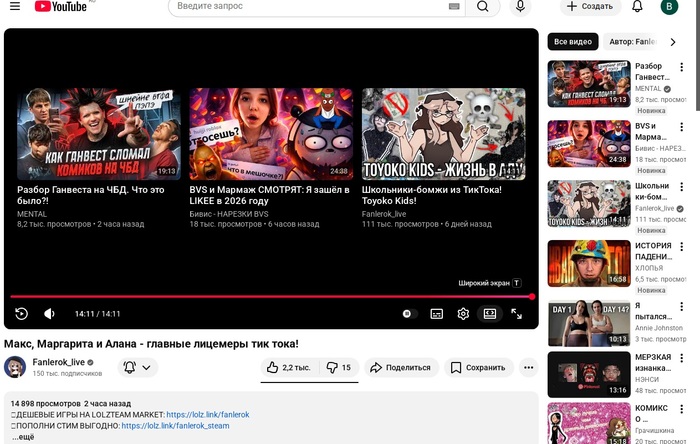Click sidebar channel name ХЛОПЬЯ
This screenshot has width=700, height=444.
coord(649,268)
